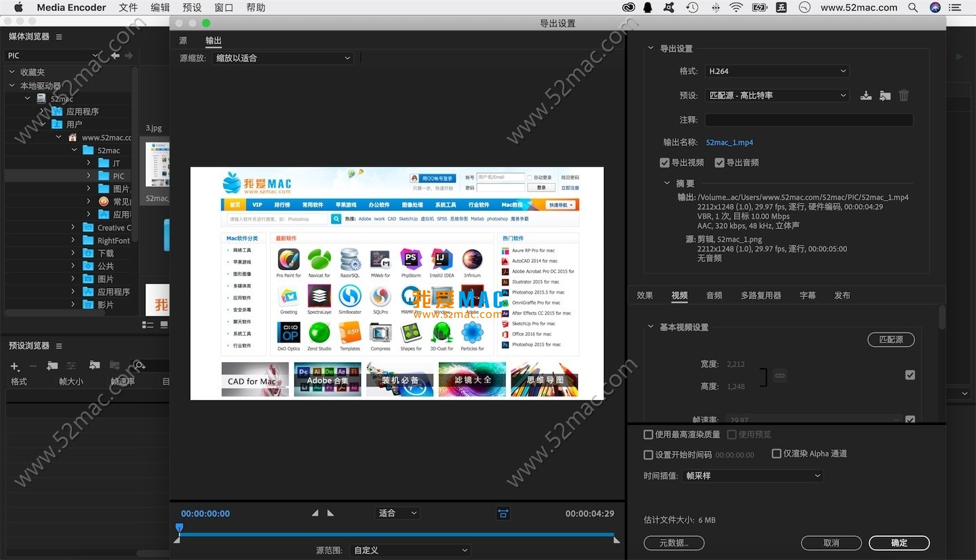976x560 pixels.
Task: Click the import preset icon in export settings
Action: (x=884, y=96)
